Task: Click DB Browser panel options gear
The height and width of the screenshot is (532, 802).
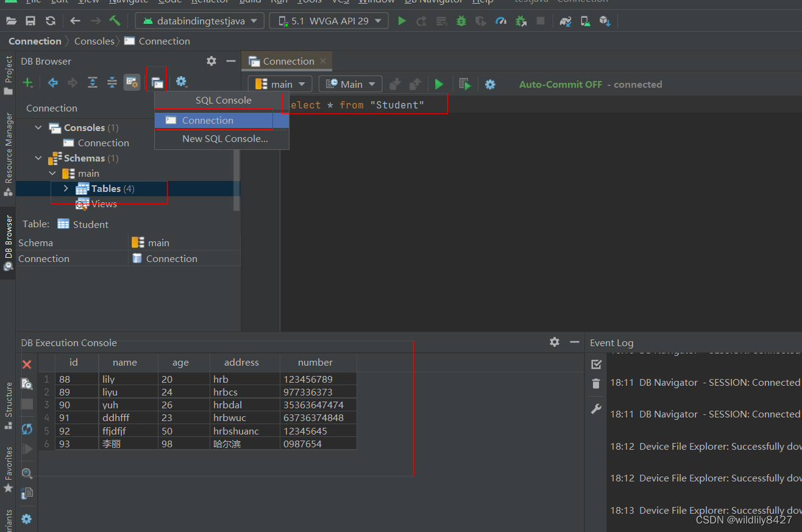Action: 211,61
